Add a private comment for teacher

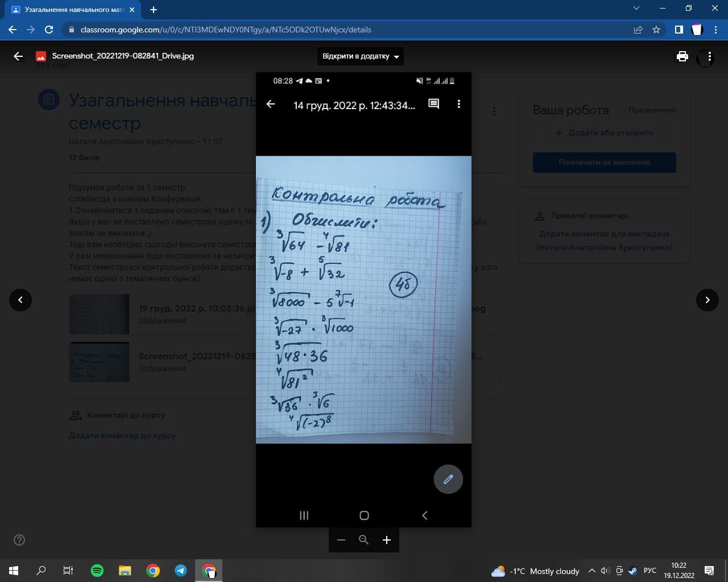point(604,240)
